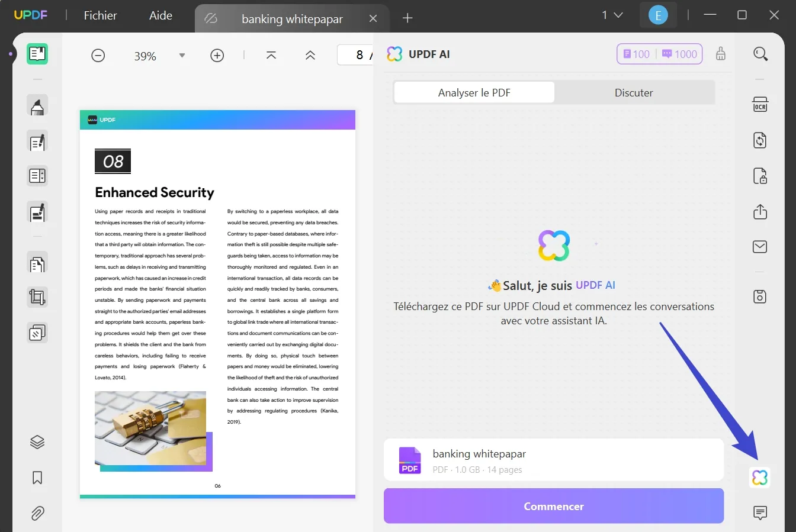The image size is (796, 532).
Task: Open the Organize Pages tool
Action: (37, 263)
